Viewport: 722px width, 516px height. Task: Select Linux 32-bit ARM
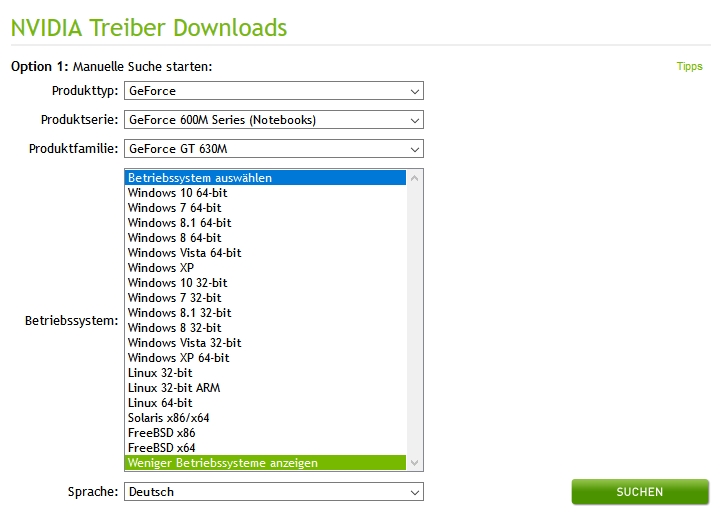(x=265, y=388)
